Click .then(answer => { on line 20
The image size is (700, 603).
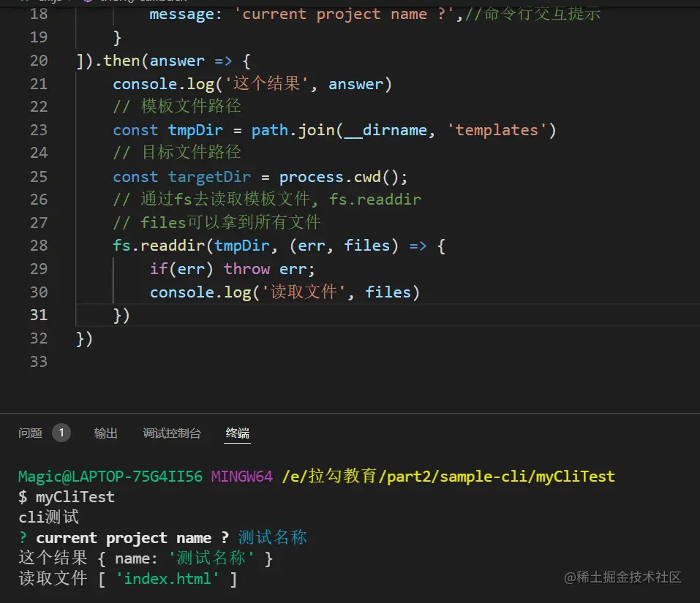tap(173, 61)
